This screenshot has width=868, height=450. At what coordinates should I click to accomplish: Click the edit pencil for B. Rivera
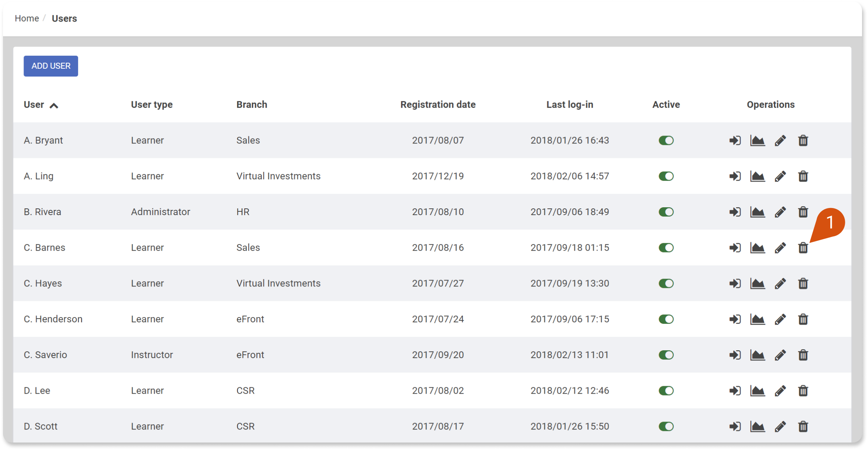780,212
